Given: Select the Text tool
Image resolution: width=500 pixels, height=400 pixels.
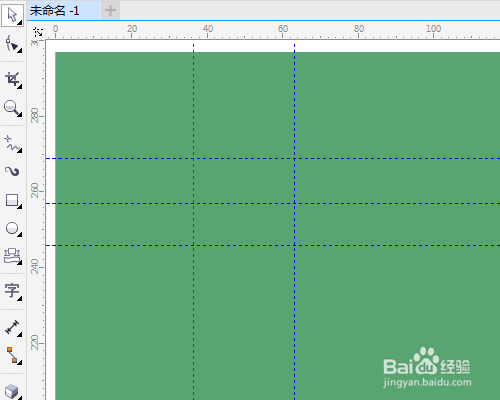Looking at the screenshot, I should (x=12, y=291).
